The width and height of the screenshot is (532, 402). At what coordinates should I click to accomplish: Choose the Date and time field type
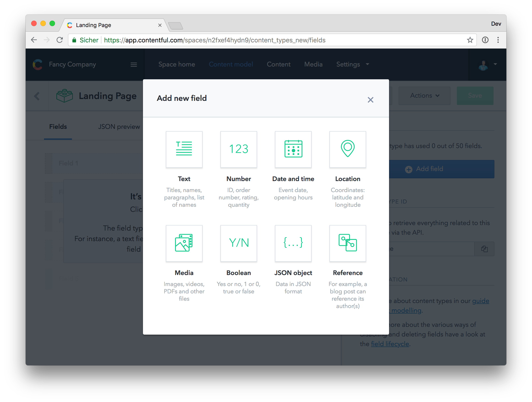pos(293,149)
